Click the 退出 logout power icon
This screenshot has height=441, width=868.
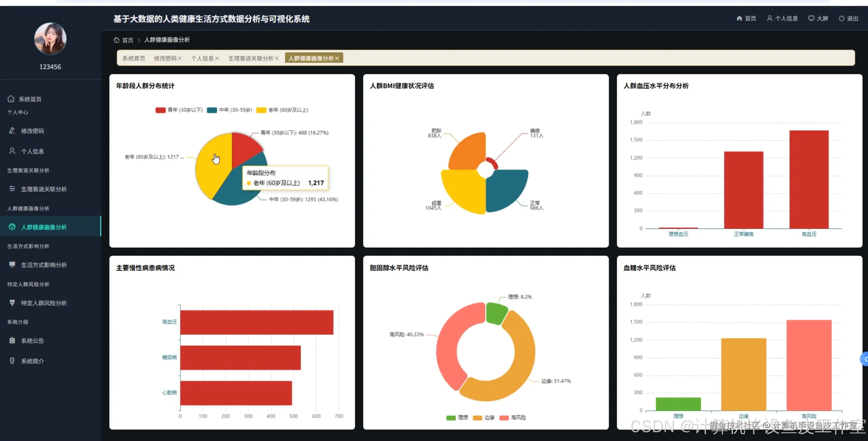click(842, 18)
